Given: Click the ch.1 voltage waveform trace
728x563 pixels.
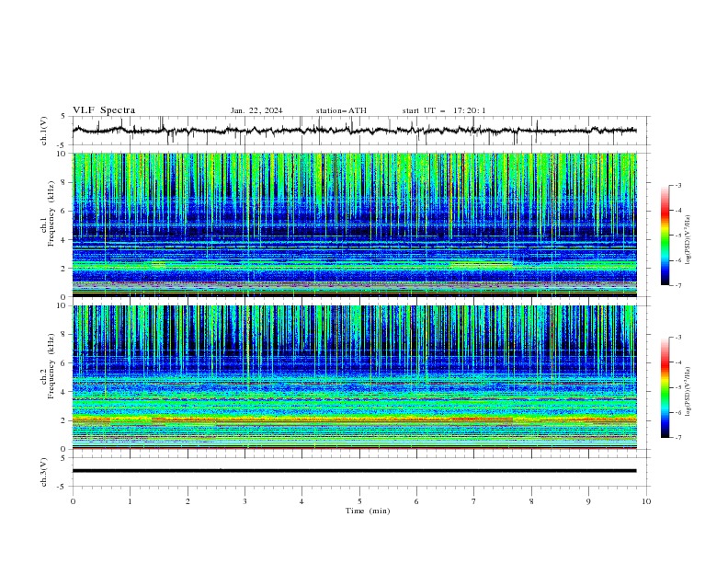Looking at the screenshot, I should coord(355,131).
